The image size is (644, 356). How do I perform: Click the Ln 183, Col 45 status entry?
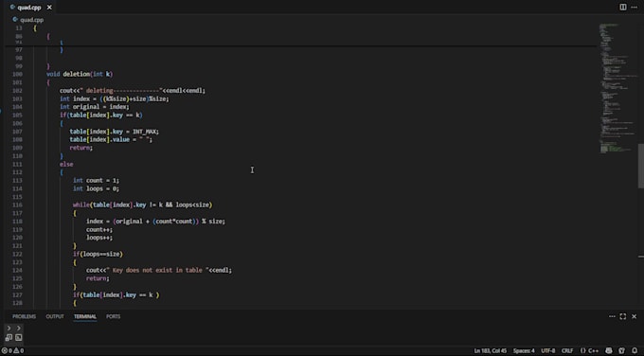490,350
